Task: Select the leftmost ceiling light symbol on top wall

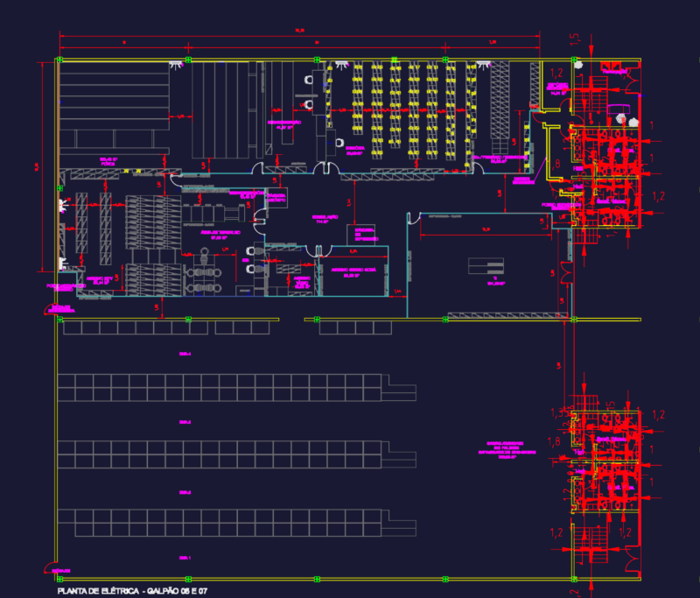Action: pos(176,65)
